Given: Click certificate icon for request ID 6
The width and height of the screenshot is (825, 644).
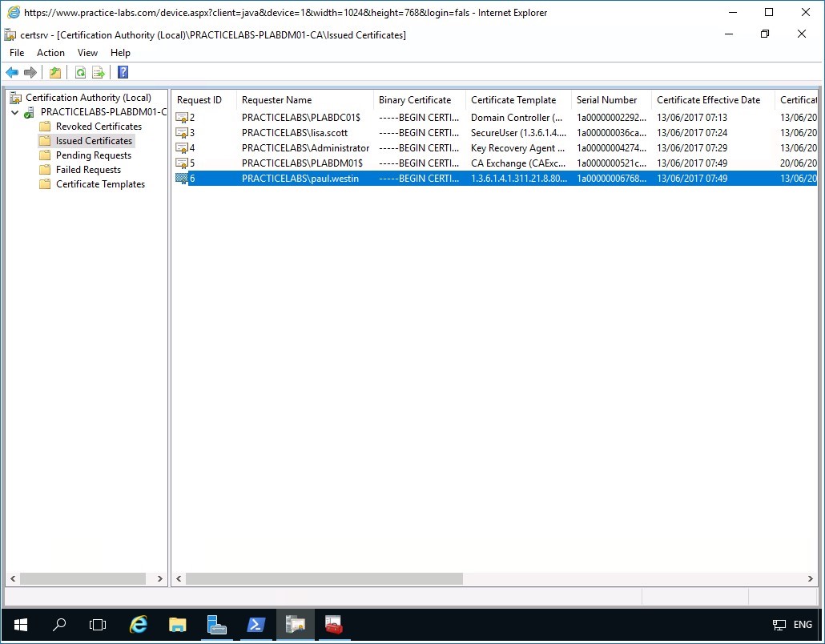Looking at the screenshot, I should [182, 179].
